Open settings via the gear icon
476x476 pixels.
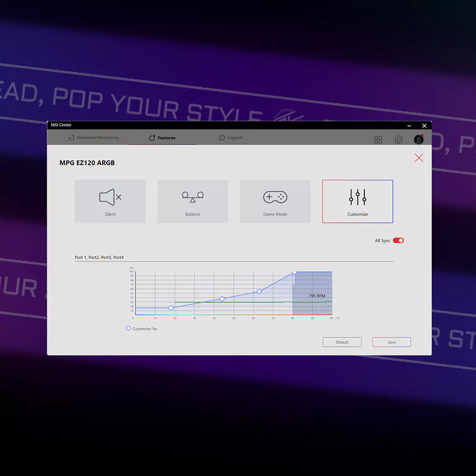399,139
